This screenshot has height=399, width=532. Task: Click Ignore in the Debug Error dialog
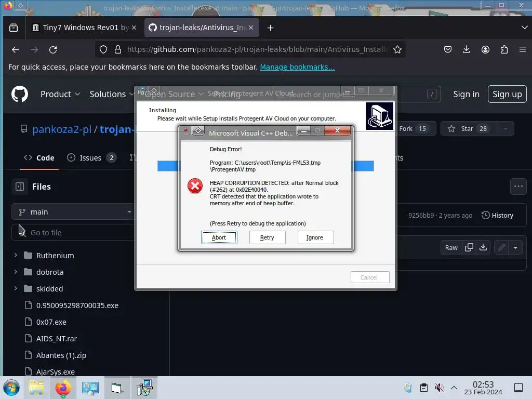coord(315,237)
